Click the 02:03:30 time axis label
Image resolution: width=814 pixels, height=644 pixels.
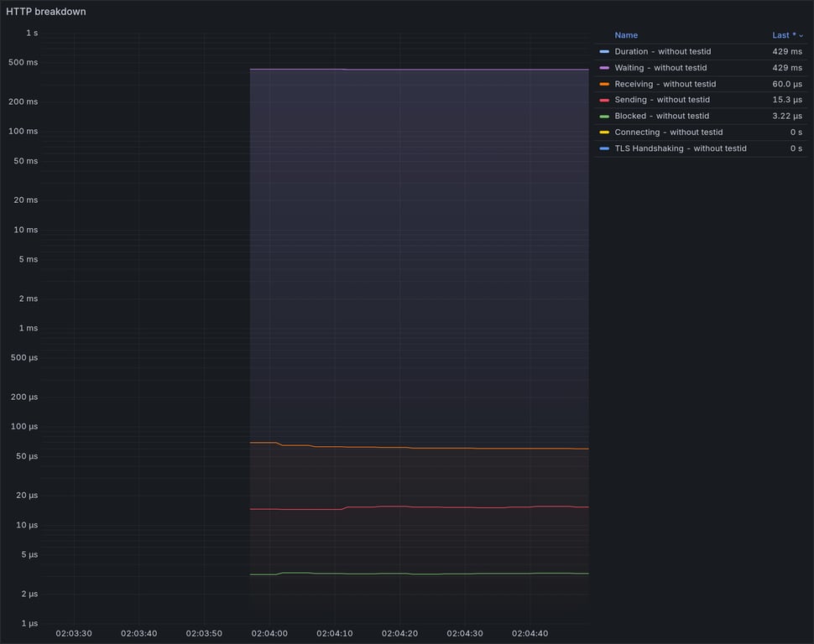(x=74, y=633)
